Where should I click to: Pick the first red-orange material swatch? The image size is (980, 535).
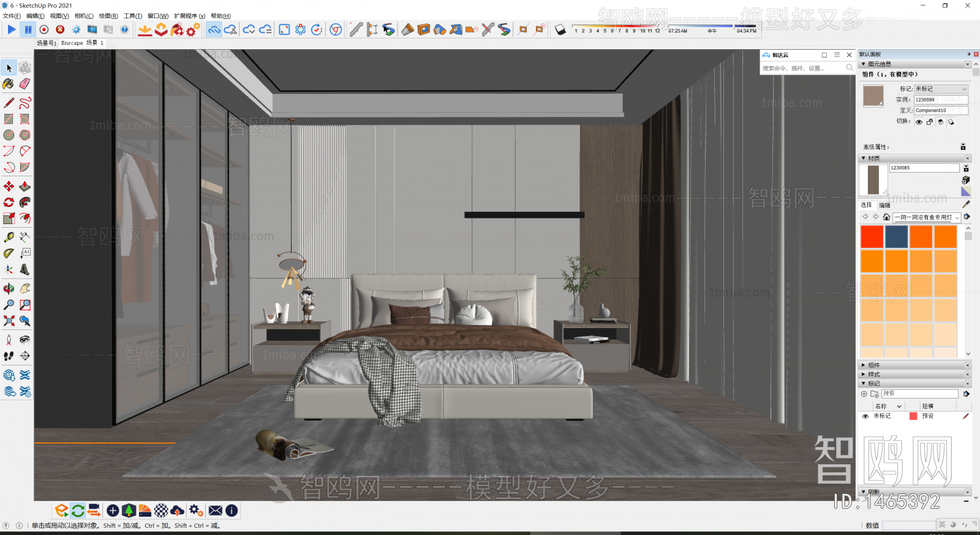point(872,237)
